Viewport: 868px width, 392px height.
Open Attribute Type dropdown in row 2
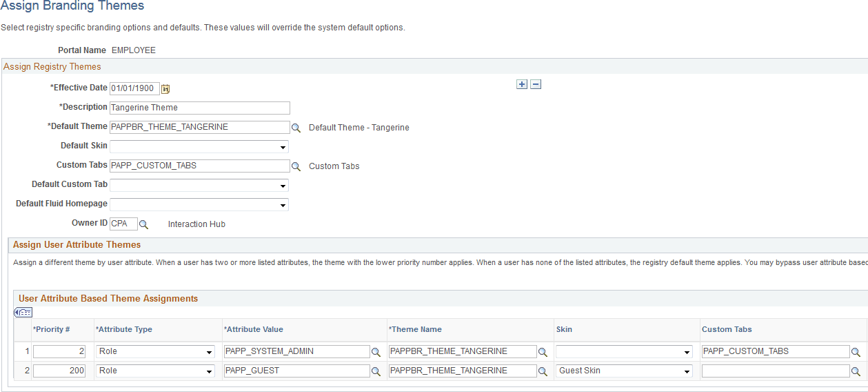pos(156,371)
